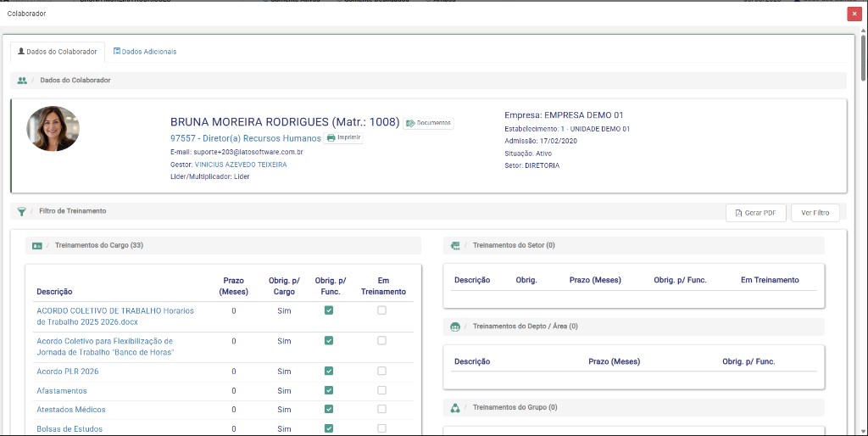
Task: Toggle Em Treinamento for Acordo Coletivo para Flexibilização
Action: (x=382, y=341)
